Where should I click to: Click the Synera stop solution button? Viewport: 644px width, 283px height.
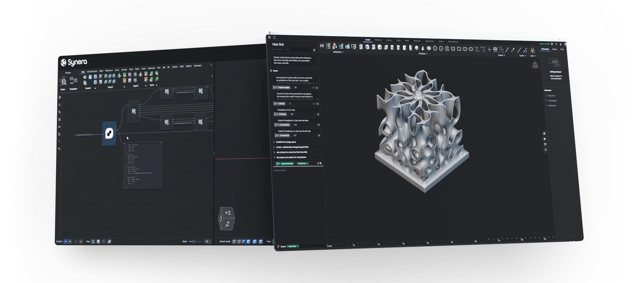(70, 241)
